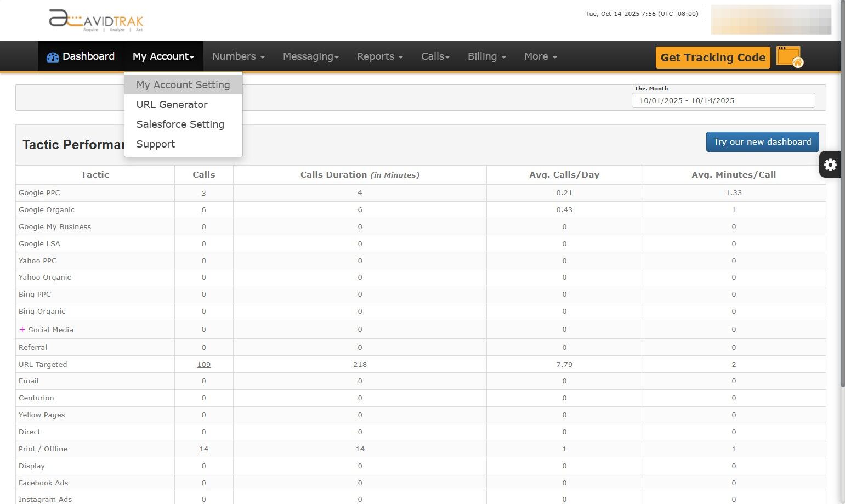Click URL Targeted avg calls value 7.79

click(x=564, y=365)
